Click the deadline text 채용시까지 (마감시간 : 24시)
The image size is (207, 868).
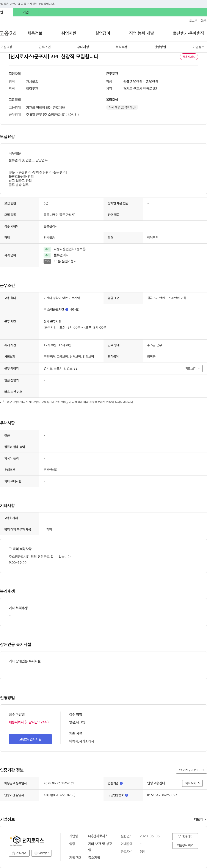coord(28,722)
